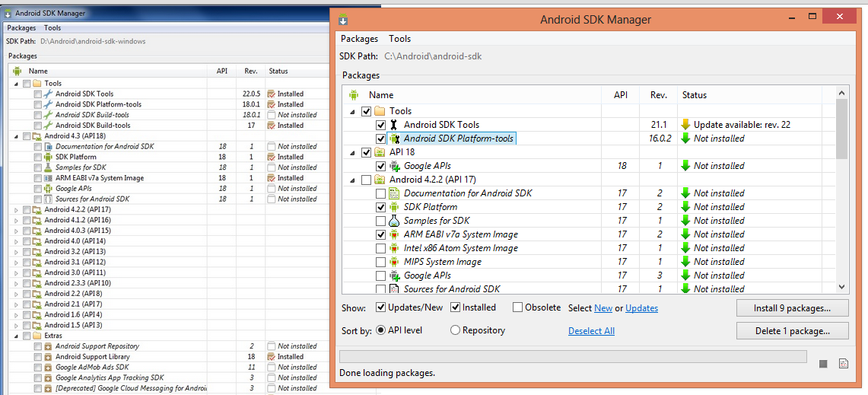Viewport: 868px width, 395px height.
Task: Click the Name column header in front window
Action: [381, 95]
